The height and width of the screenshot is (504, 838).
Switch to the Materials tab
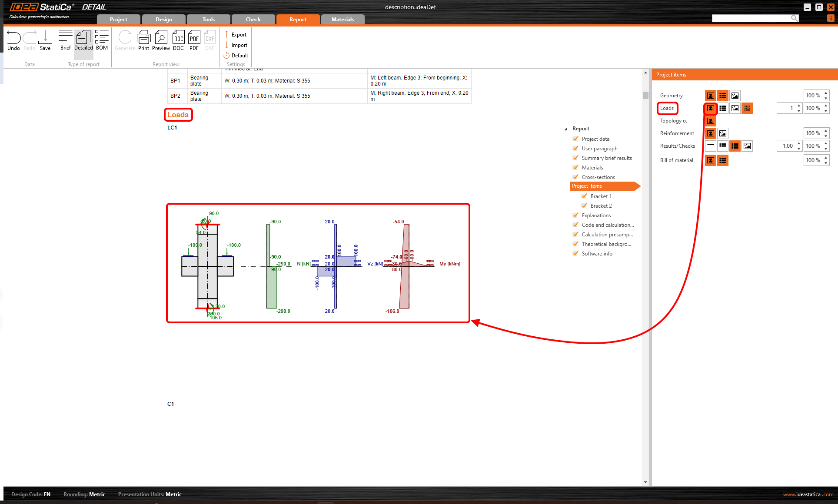click(x=343, y=20)
